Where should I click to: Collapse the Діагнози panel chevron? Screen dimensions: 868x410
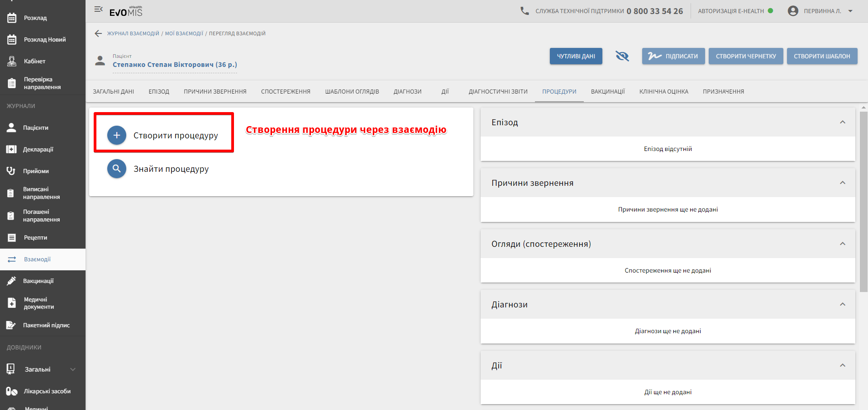(842, 304)
